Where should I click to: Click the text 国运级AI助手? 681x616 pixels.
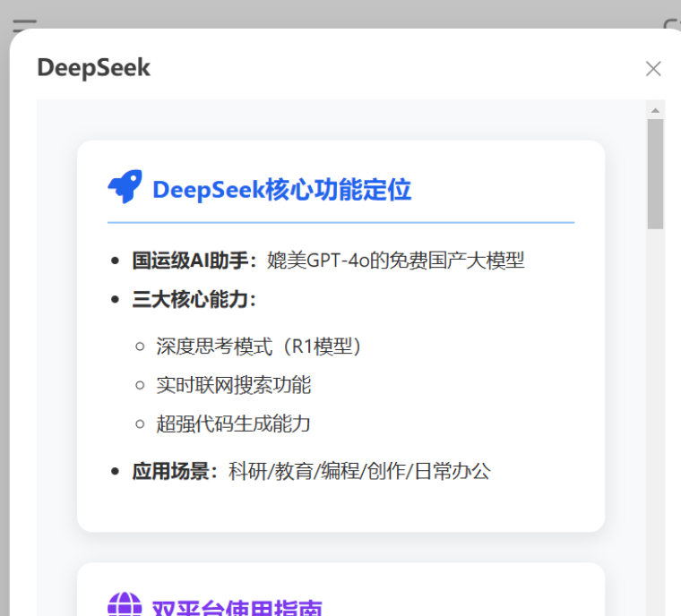pos(191,261)
